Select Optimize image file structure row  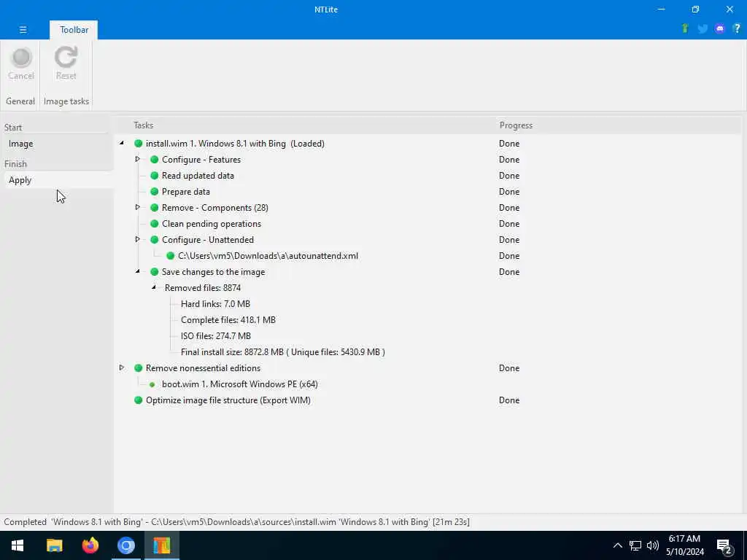(228, 400)
